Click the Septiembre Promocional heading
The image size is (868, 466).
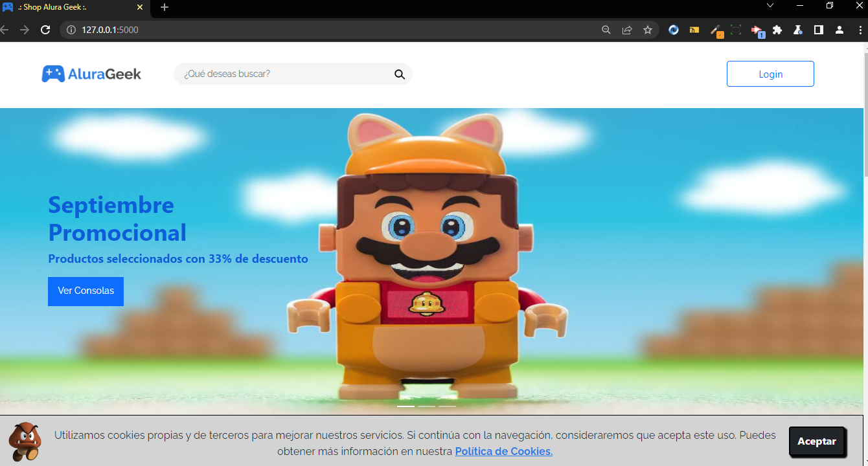[117, 219]
